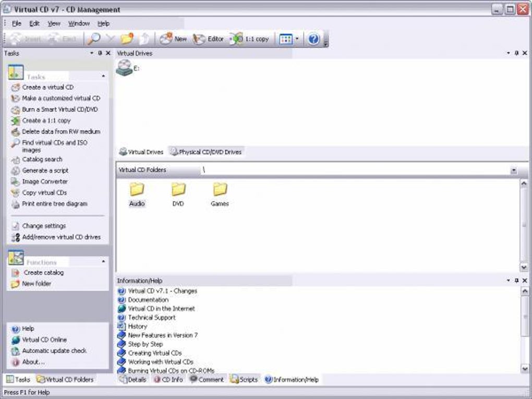Viewport: 532px width, 399px height.
Task: Open the Edit menu
Action: pyautogui.click(x=34, y=23)
